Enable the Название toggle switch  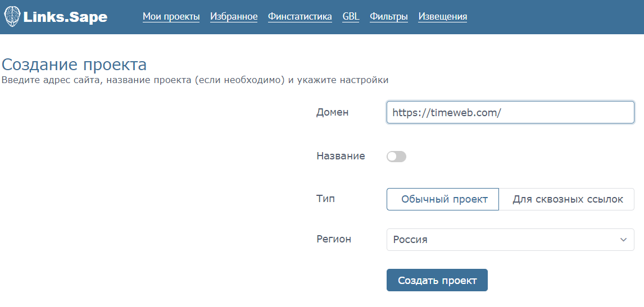pyautogui.click(x=396, y=157)
